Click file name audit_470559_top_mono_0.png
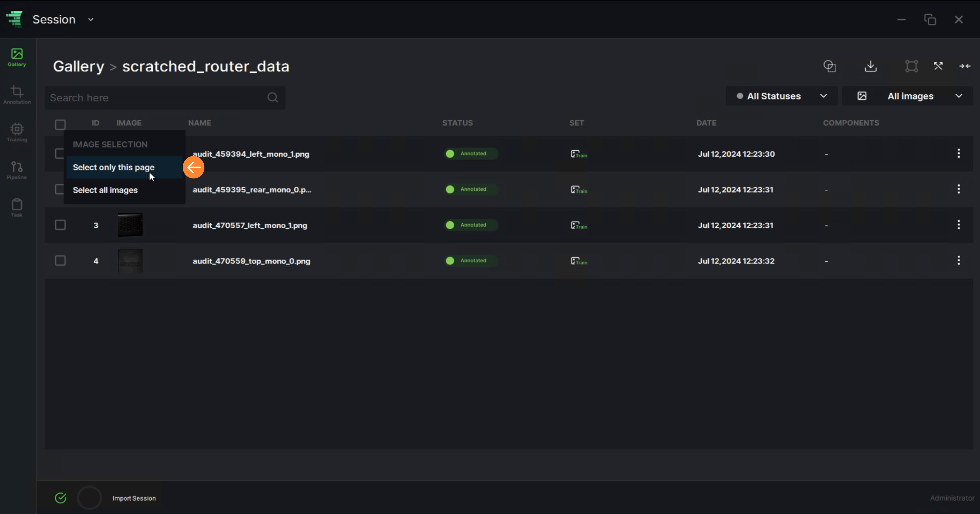The image size is (980, 514). [x=251, y=261]
